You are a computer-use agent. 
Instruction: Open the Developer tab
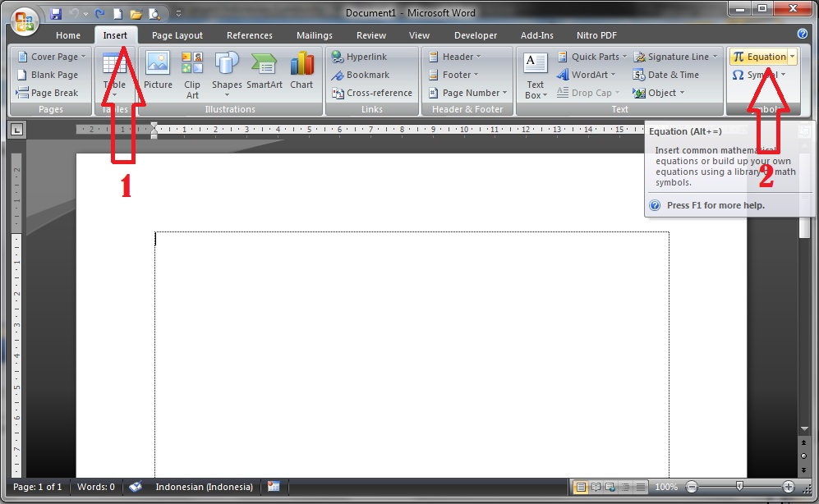click(476, 35)
